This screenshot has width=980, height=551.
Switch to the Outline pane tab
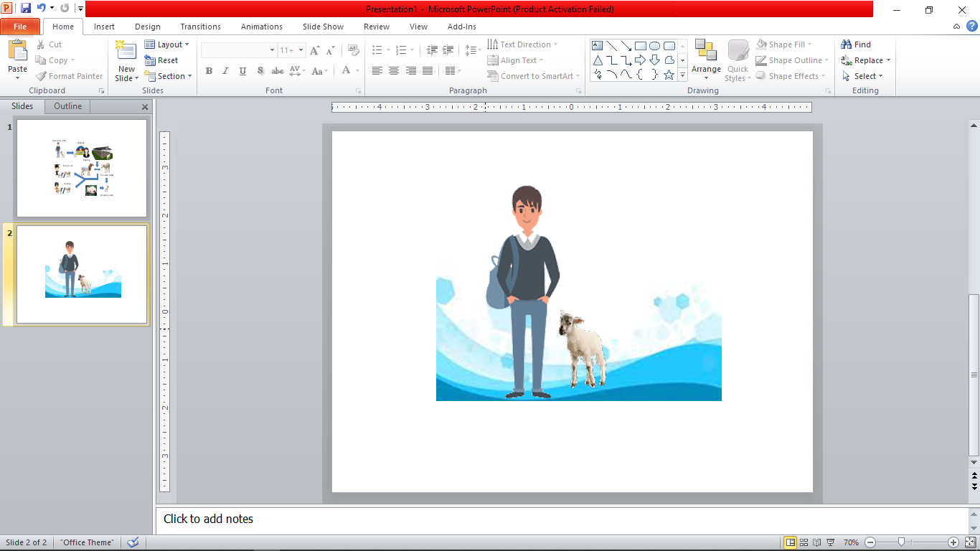(68, 106)
